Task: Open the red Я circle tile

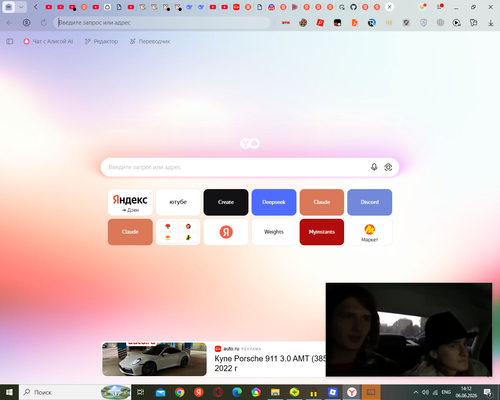Action: point(226,232)
